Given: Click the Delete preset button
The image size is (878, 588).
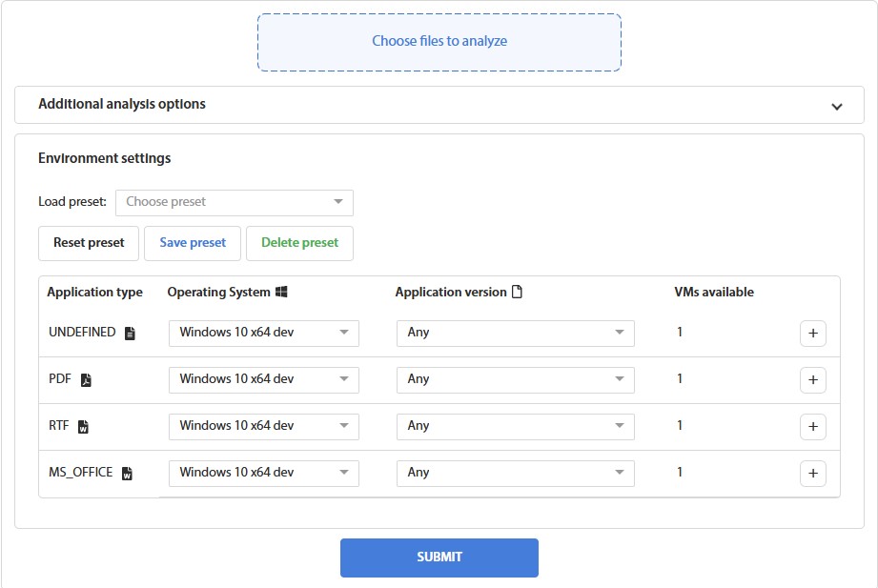Looking at the screenshot, I should coord(299,243).
